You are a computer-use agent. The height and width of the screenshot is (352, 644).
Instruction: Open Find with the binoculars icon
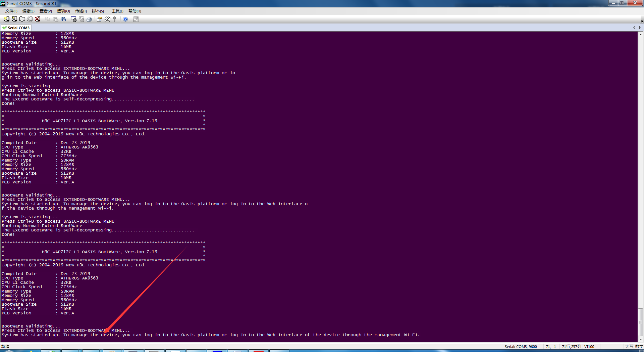tap(63, 19)
